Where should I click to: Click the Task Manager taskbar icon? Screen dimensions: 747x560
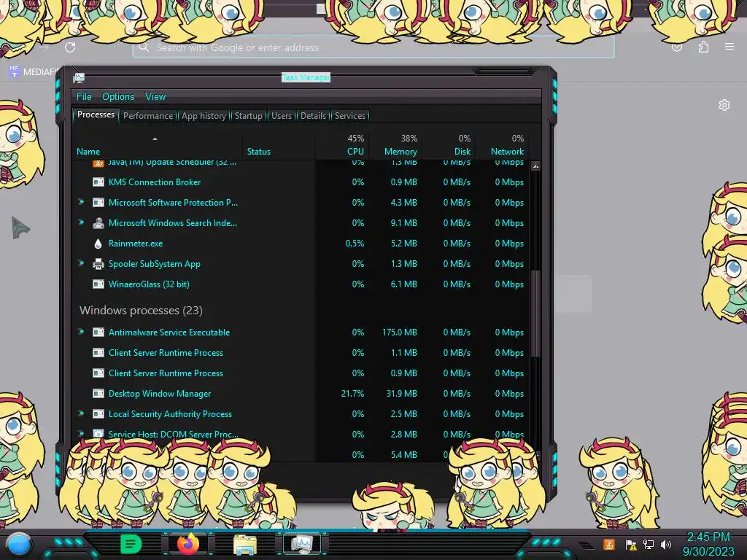(x=302, y=544)
